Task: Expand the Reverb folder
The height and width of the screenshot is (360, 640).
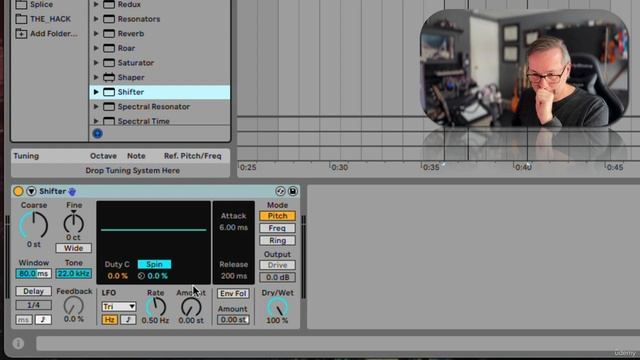Action: click(x=96, y=33)
